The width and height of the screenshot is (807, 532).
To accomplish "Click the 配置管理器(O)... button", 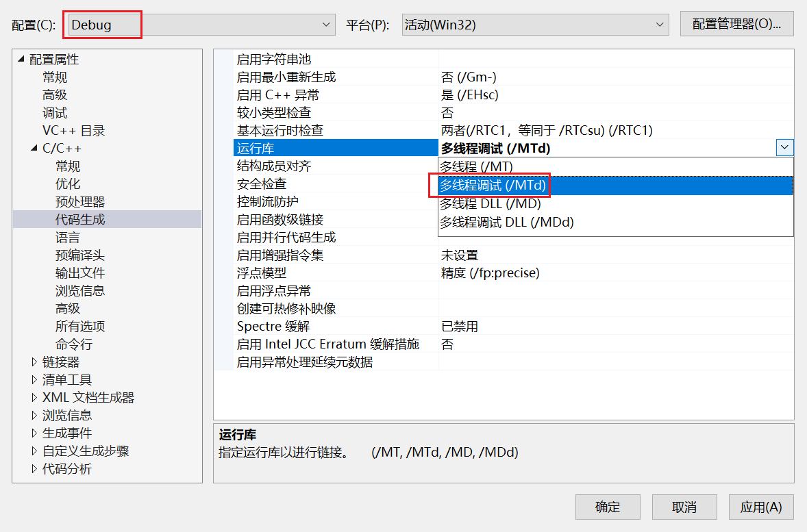I will pyautogui.click(x=736, y=24).
